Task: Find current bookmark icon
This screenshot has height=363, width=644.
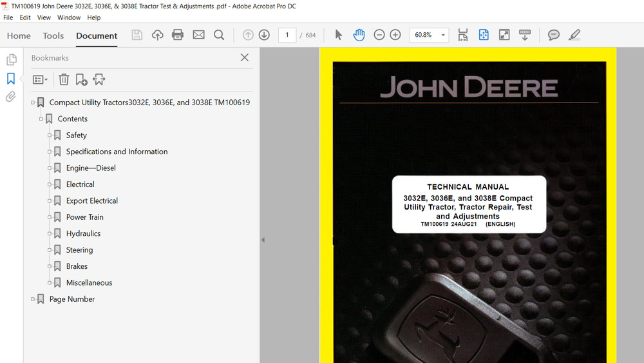Action: tap(99, 79)
